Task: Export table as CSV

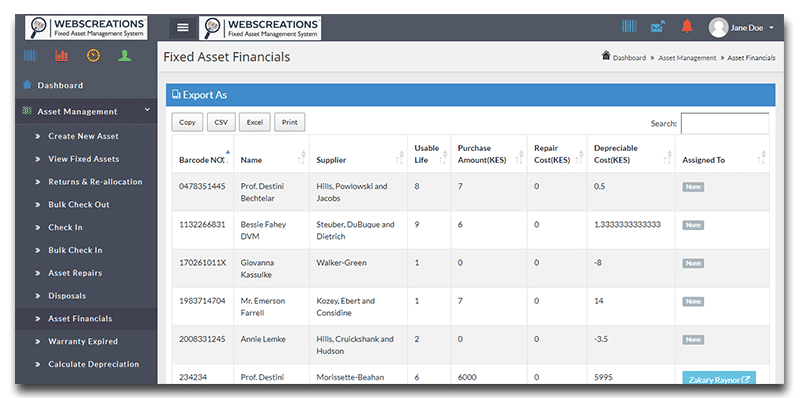Action: [x=221, y=122]
